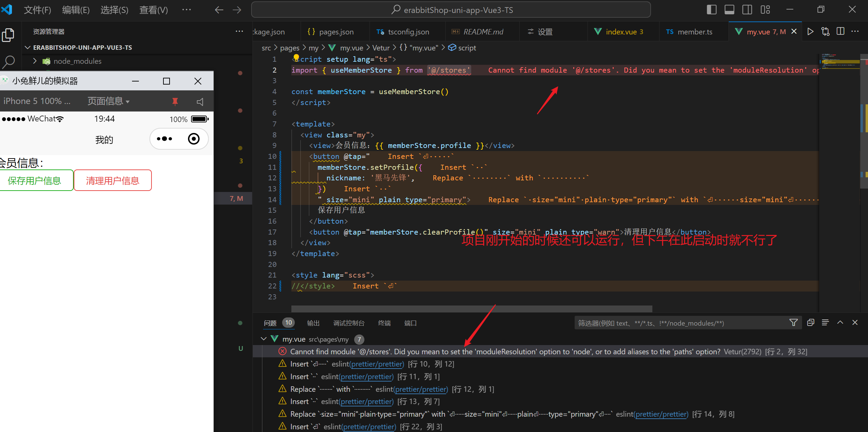Toggle view as table in Problems panel
868x432 pixels.
(825, 323)
